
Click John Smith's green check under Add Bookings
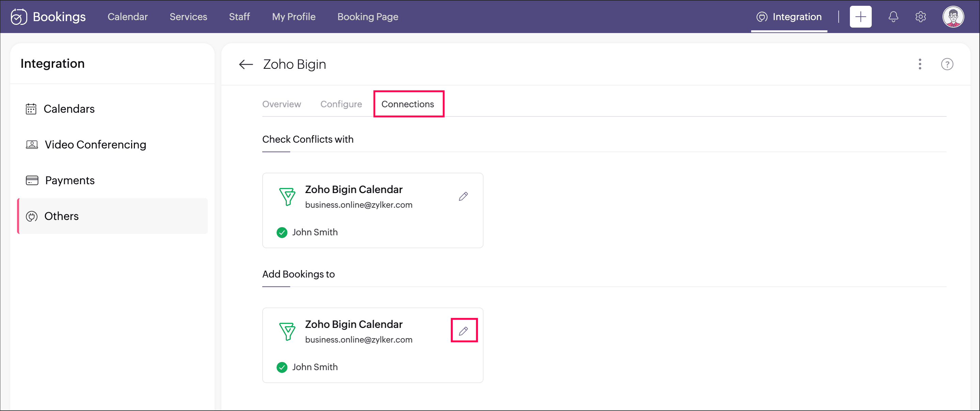pos(282,367)
